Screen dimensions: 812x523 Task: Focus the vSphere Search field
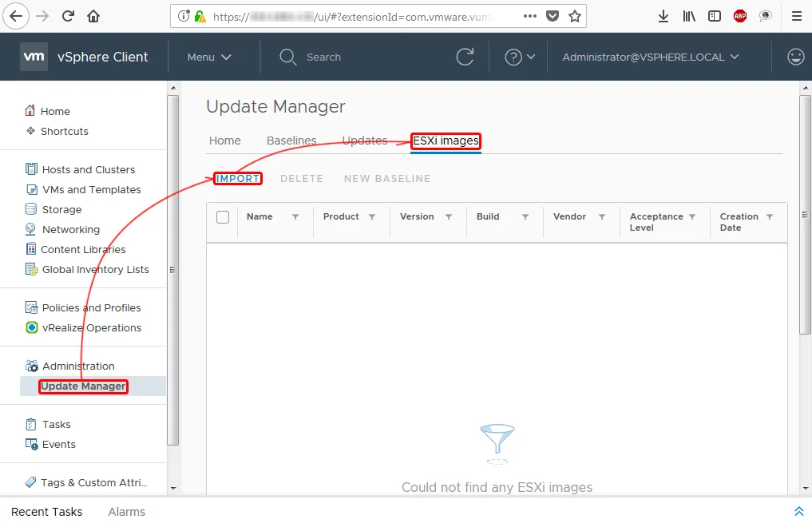[x=323, y=57]
